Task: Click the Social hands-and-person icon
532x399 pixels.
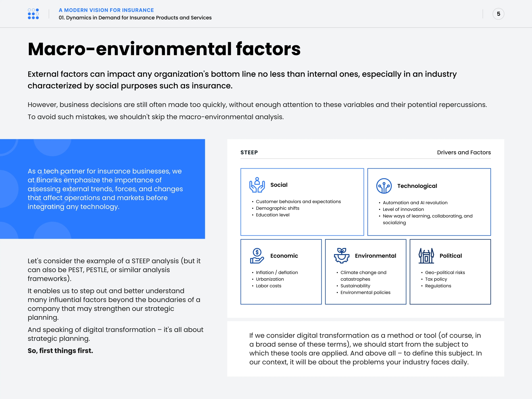Action: click(257, 185)
